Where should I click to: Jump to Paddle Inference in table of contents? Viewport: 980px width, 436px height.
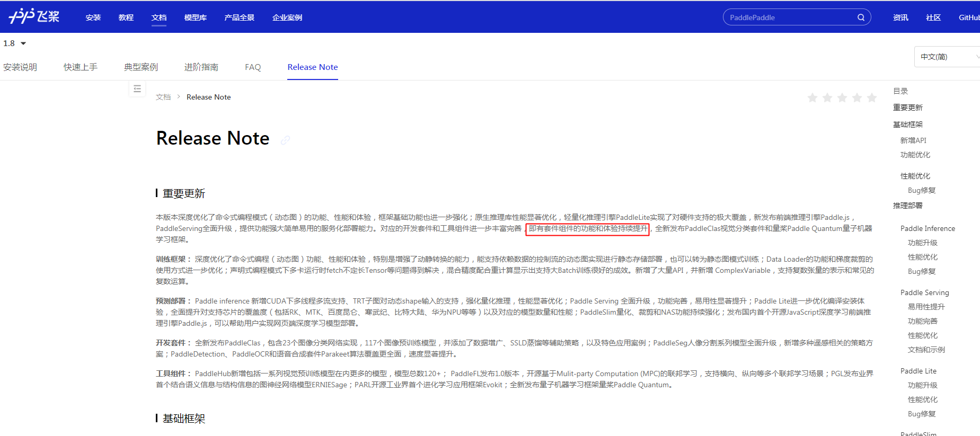928,228
